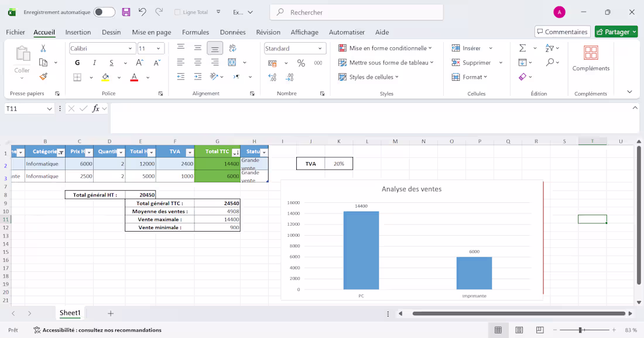Toggle Enregistrement automatique switch

104,12
